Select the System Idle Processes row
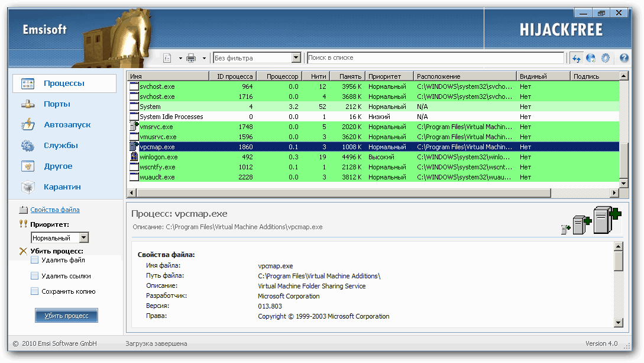The height and width of the screenshot is (363, 644). click(x=373, y=116)
